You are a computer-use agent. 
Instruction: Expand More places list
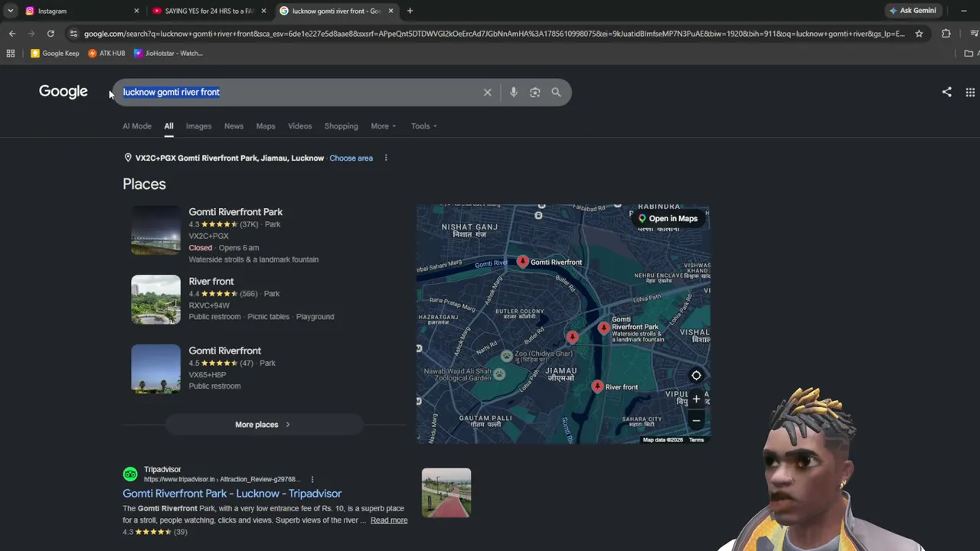click(x=263, y=425)
